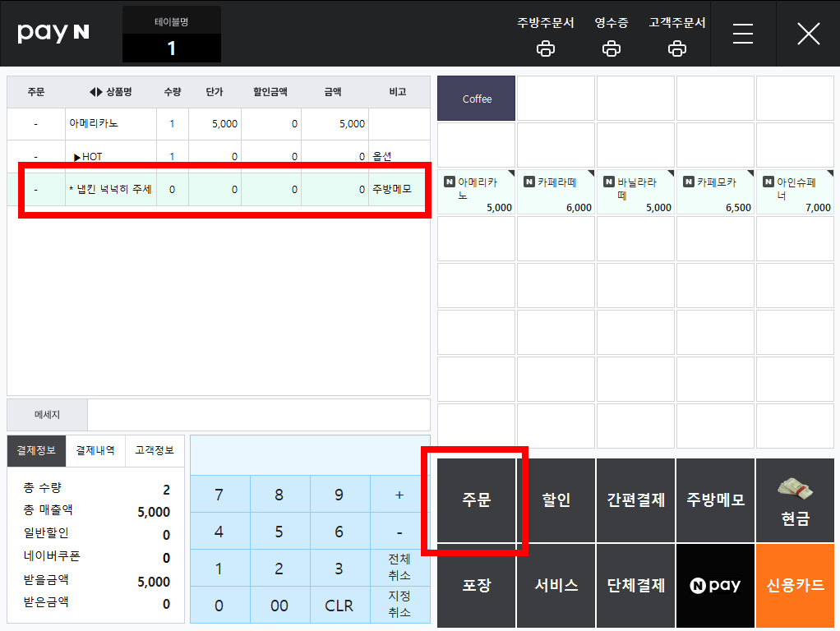Tap the keypad minus button
Screen dimensions: 840x631
click(399, 532)
